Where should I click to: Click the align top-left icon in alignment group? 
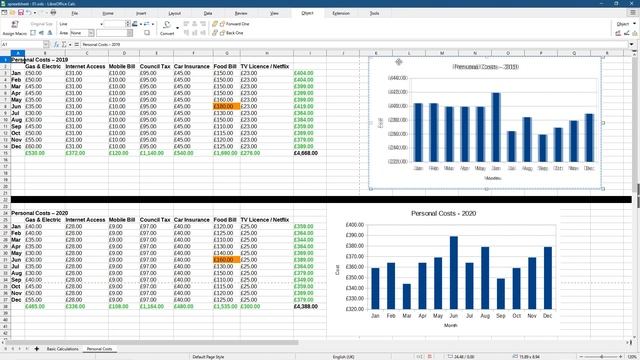[186, 24]
